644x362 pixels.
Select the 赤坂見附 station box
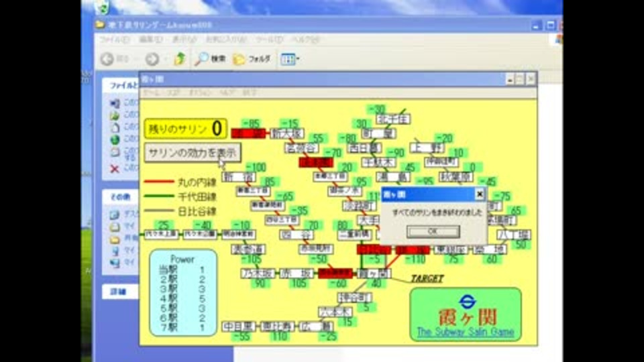[316, 249]
